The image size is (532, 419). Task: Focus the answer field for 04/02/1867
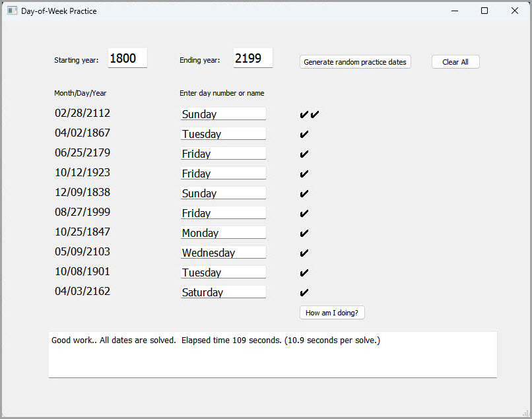pos(223,133)
